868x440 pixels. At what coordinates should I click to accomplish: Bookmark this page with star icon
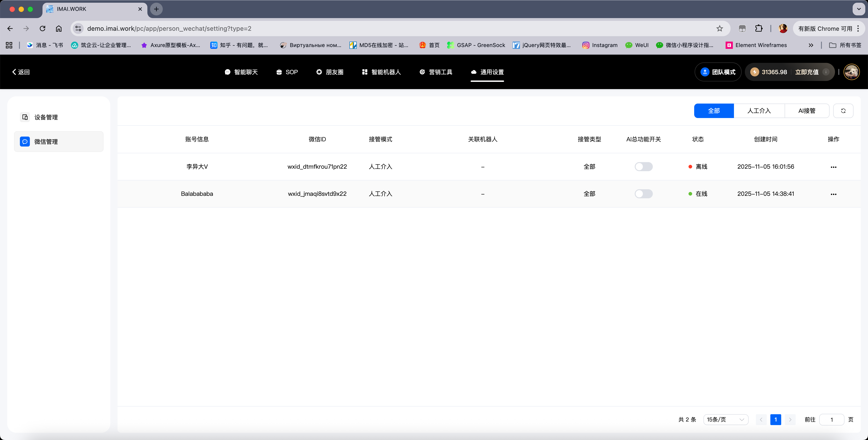click(x=719, y=29)
